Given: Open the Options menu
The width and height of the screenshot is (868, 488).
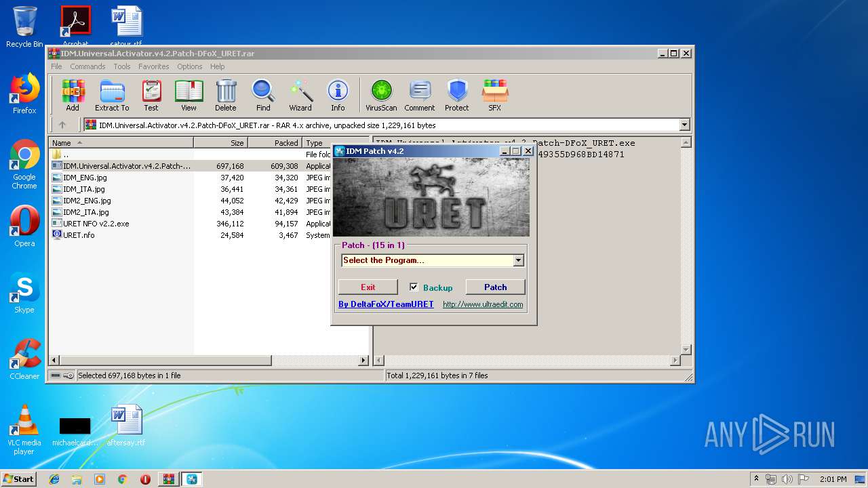Looking at the screenshot, I should click(190, 66).
